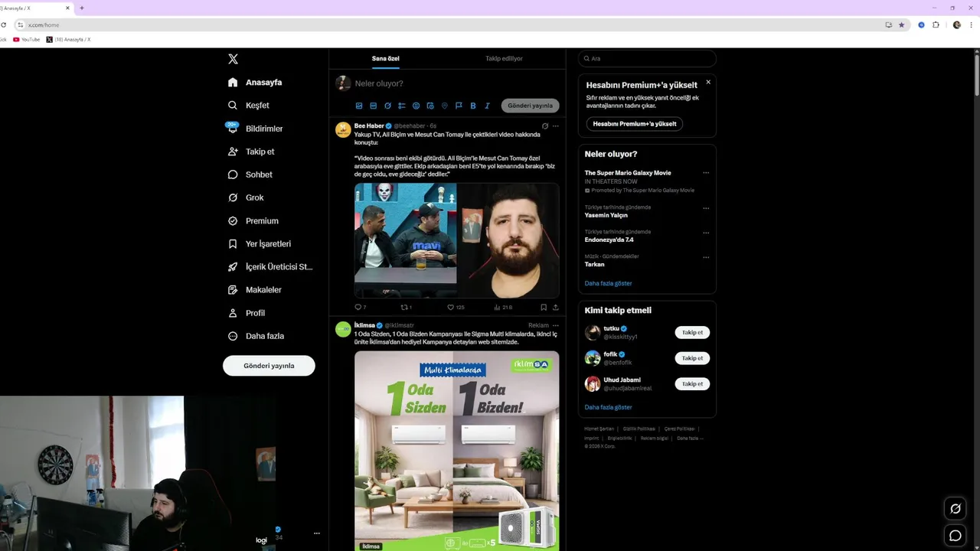Open account menu dots near bottom-left
The image size is (980, 551).
[x=316, y=533]
